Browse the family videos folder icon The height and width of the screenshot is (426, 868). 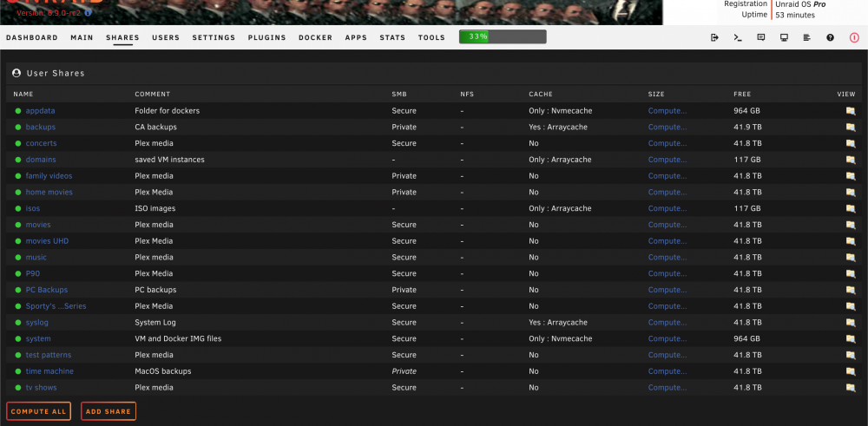coord(851,176)
